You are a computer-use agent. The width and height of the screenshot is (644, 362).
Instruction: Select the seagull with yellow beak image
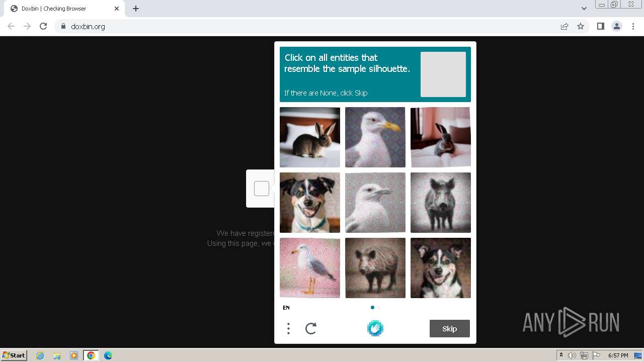(375, 137)
